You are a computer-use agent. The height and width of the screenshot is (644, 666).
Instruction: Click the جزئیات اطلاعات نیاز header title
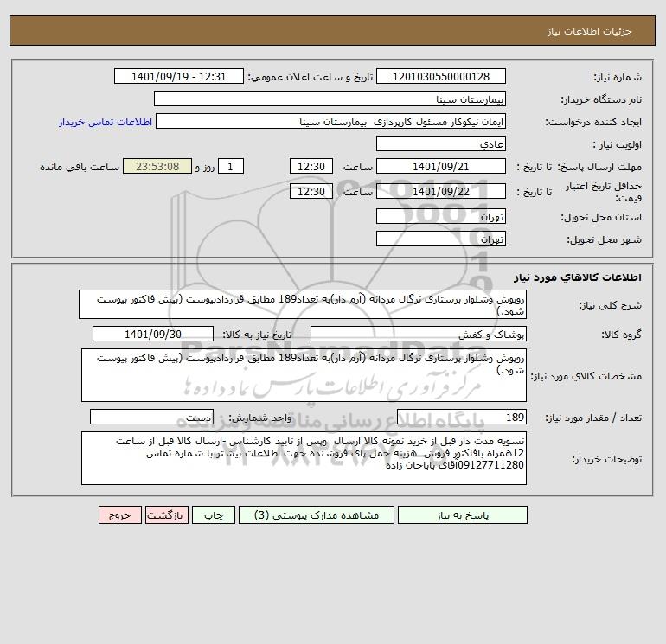590,31
